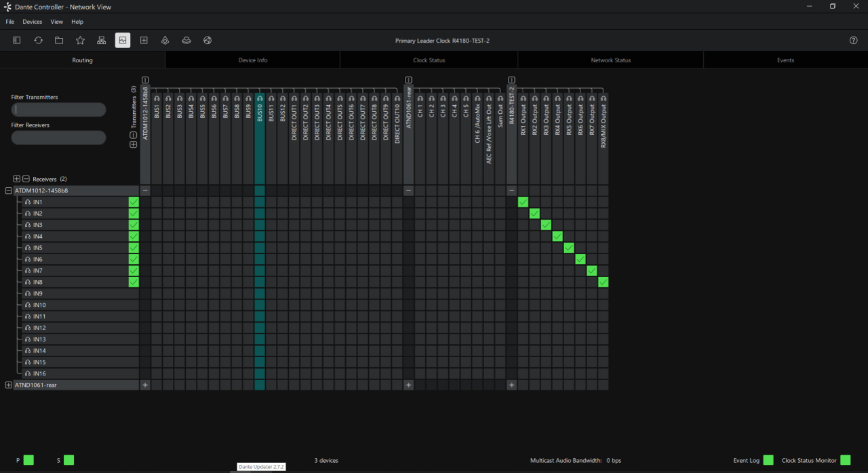This screenshot has height=473, width=868.
Task: Click the hat-shaped toolbar icon
Action: click(x=186, y=41)
